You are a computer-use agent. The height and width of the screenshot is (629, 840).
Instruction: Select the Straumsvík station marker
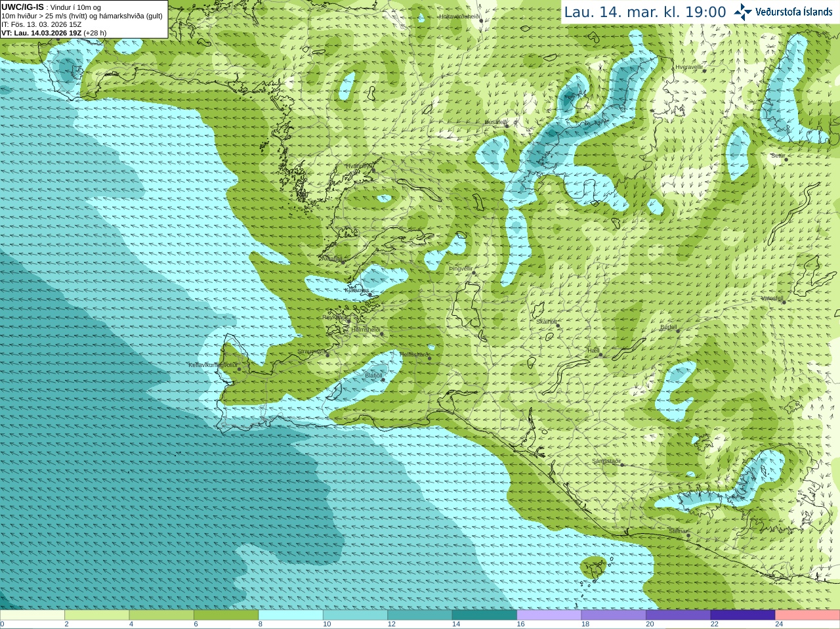click(326, 355)
